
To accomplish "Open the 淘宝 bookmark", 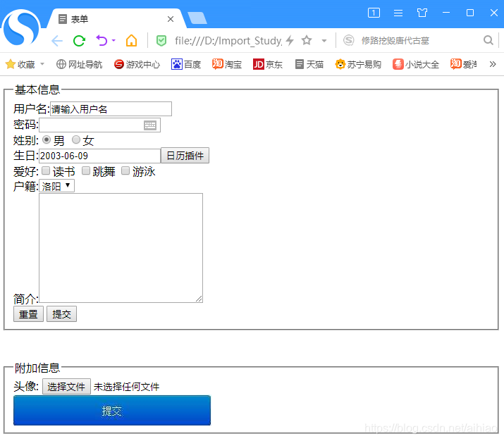I will [227, 65].
